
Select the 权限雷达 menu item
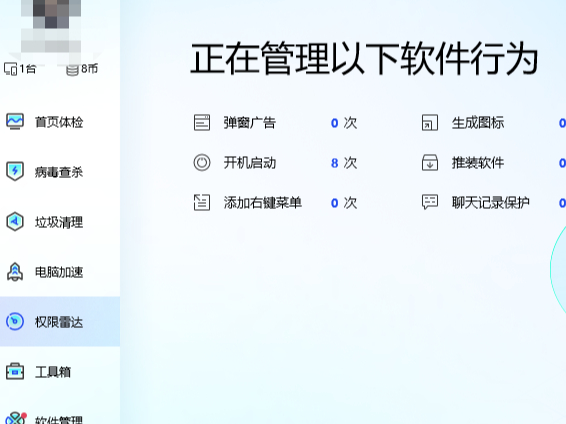(60, 322)
